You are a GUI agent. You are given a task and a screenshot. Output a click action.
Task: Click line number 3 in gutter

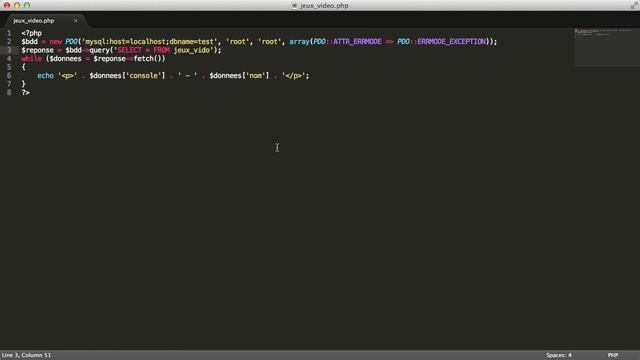[x=9, y=50]
